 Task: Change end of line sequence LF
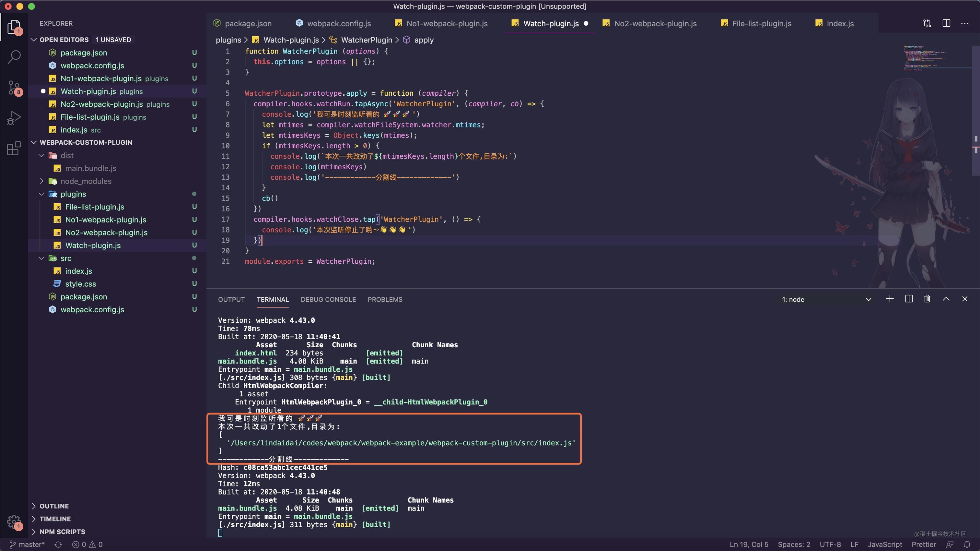click(854, 544)
